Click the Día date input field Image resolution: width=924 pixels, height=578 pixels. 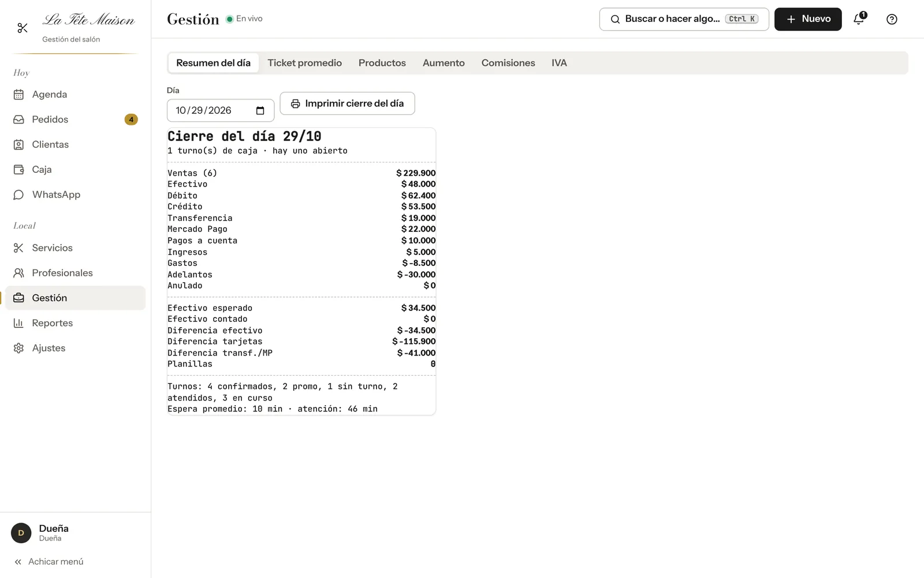coord(221,110)
